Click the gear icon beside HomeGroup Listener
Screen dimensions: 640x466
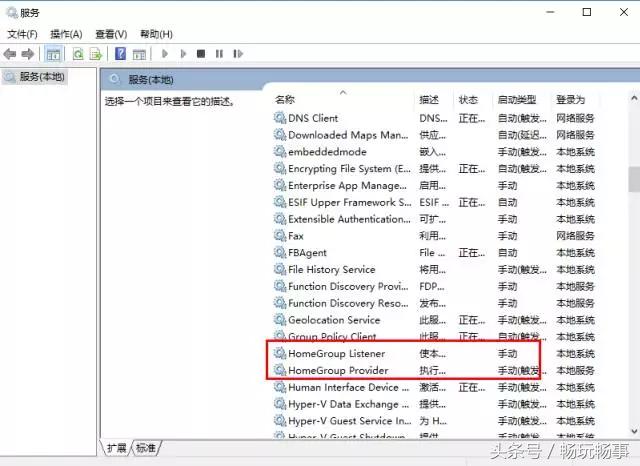pyautogui.click(x=280, y=353)
